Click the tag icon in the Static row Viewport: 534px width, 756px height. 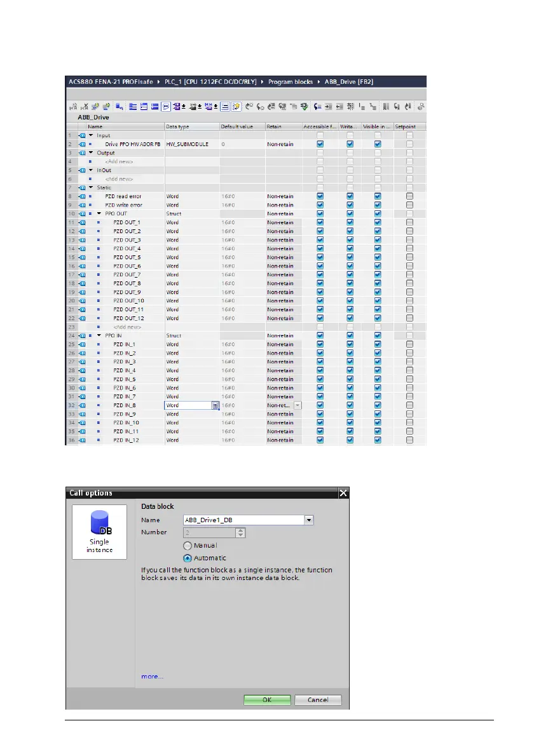[82, 188]
